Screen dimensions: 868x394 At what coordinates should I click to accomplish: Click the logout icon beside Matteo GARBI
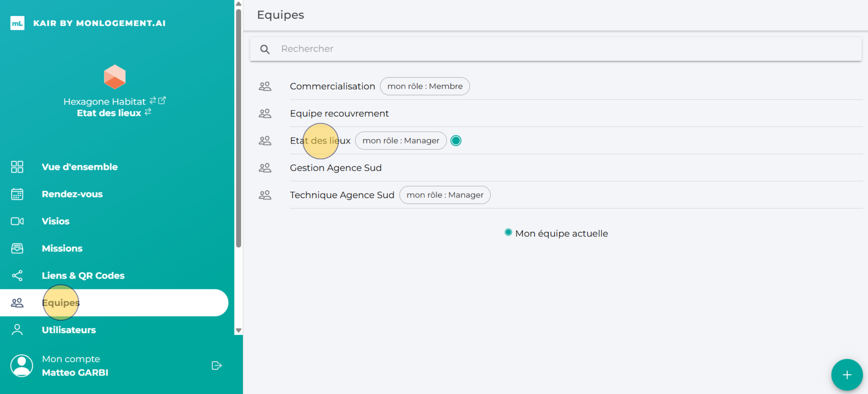pyautogui.click(x=216, y=365)
